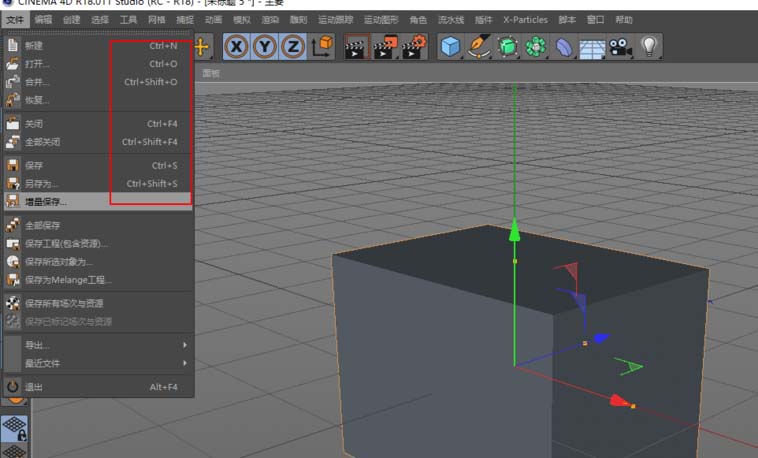Click the green Y-axis arrow handle
The image size is (758, 458).
pos(514,231)
